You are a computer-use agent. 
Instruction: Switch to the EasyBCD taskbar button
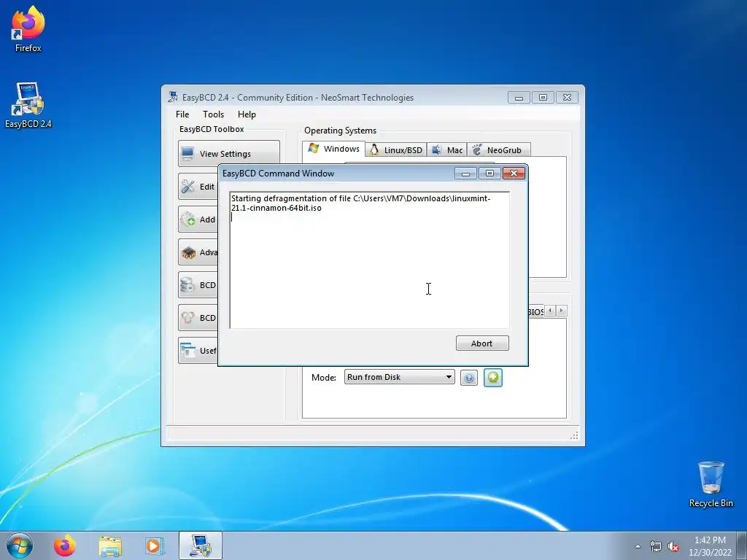click(x=201, y=545)
